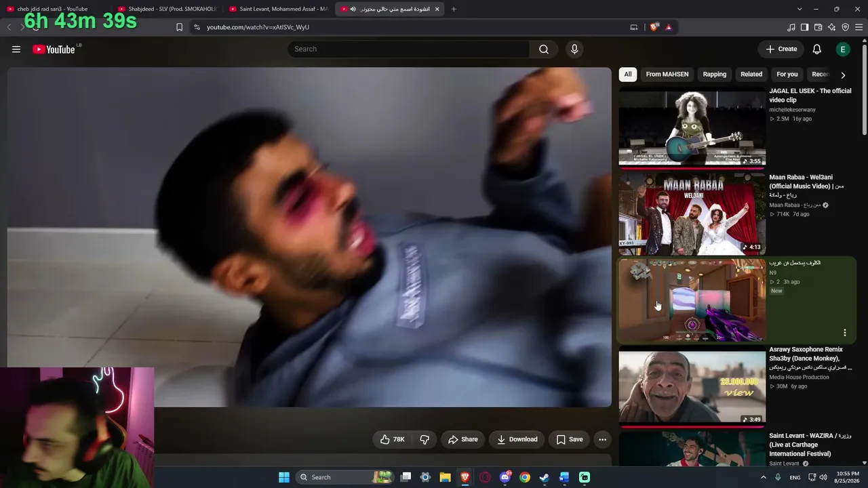Open Steam from the taskbar
The height and width of the screenshot is (488, 868).
pyautogui.click(x=544, y=477)
